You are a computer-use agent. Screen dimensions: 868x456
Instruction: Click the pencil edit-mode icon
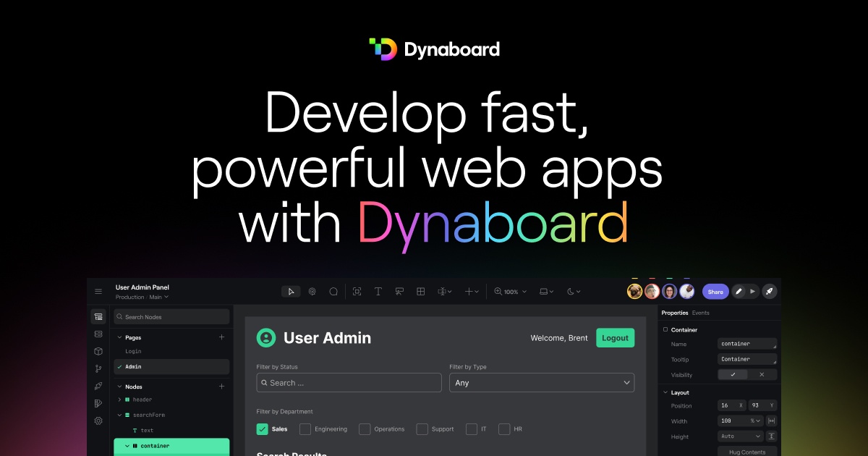coord(739,291)
